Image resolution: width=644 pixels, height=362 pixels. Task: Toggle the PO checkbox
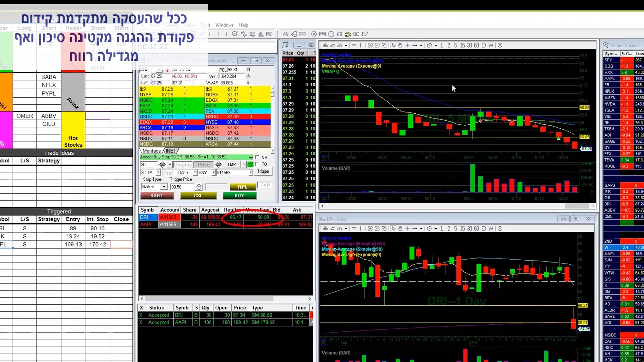[257, 164]
